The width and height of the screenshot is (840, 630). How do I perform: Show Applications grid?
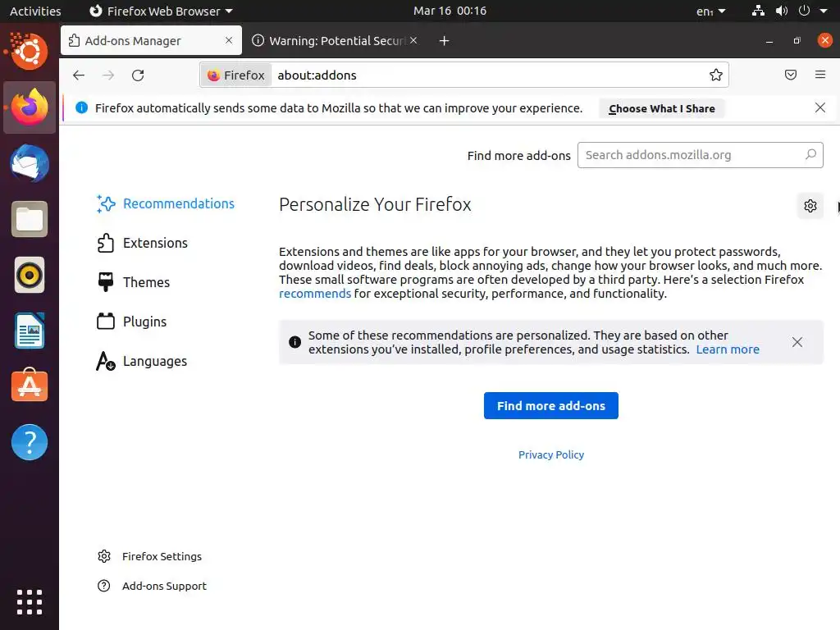[x=30, y=602]
